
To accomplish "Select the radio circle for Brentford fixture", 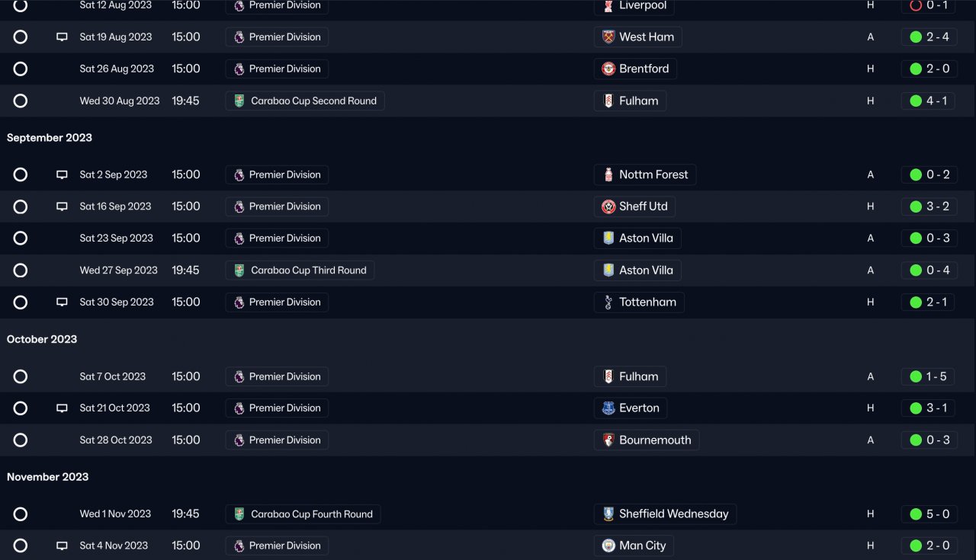I will [x=21, y=69].
